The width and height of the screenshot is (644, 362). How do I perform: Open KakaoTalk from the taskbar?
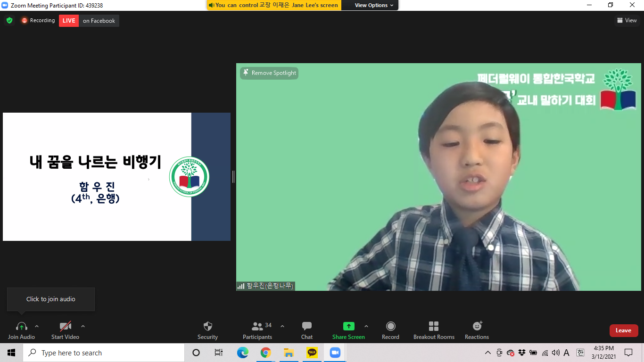click(312, 353)
